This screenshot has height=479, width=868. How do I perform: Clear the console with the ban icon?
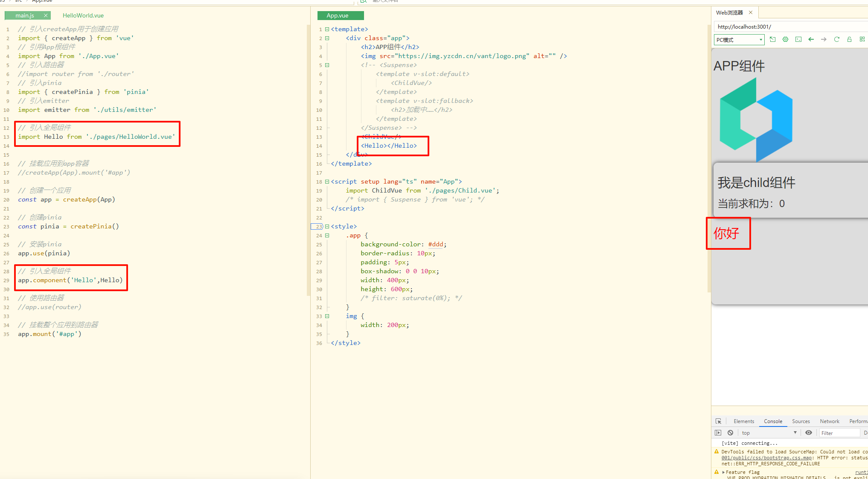[730, 432]
